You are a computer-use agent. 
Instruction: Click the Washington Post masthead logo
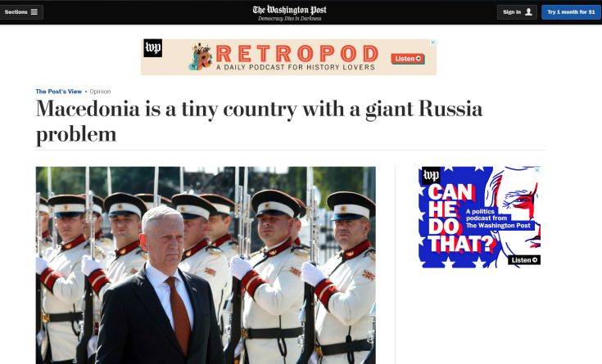point(289,10)
